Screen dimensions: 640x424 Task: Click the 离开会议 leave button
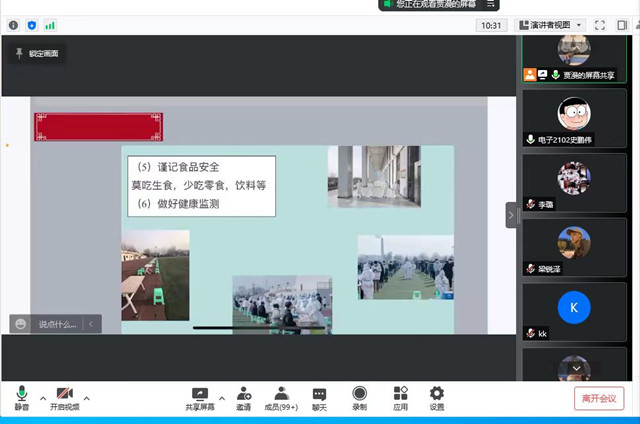599,398
